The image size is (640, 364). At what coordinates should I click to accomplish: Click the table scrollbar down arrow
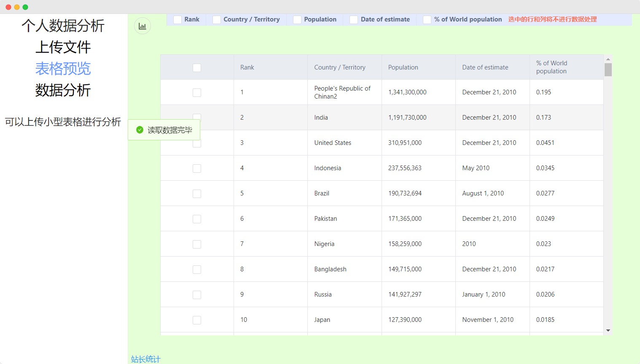[x=608, y=331]
